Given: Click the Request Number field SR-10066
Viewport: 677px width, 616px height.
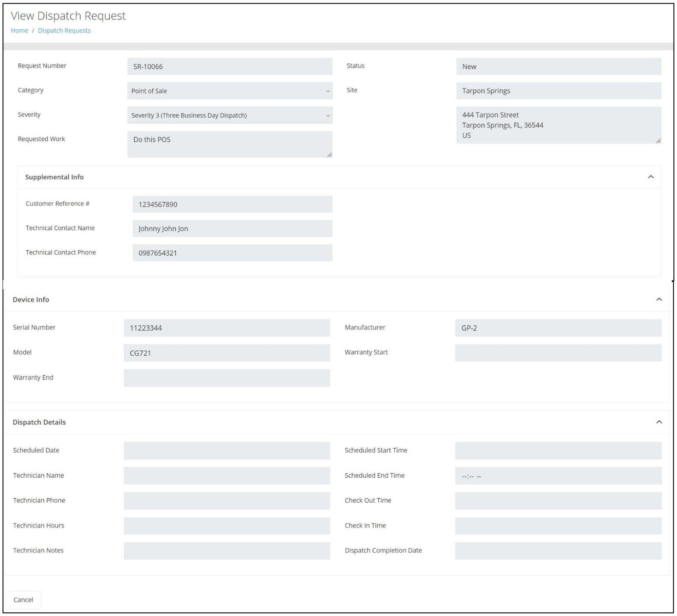Looking at the screenshot, I should point(230,66).
